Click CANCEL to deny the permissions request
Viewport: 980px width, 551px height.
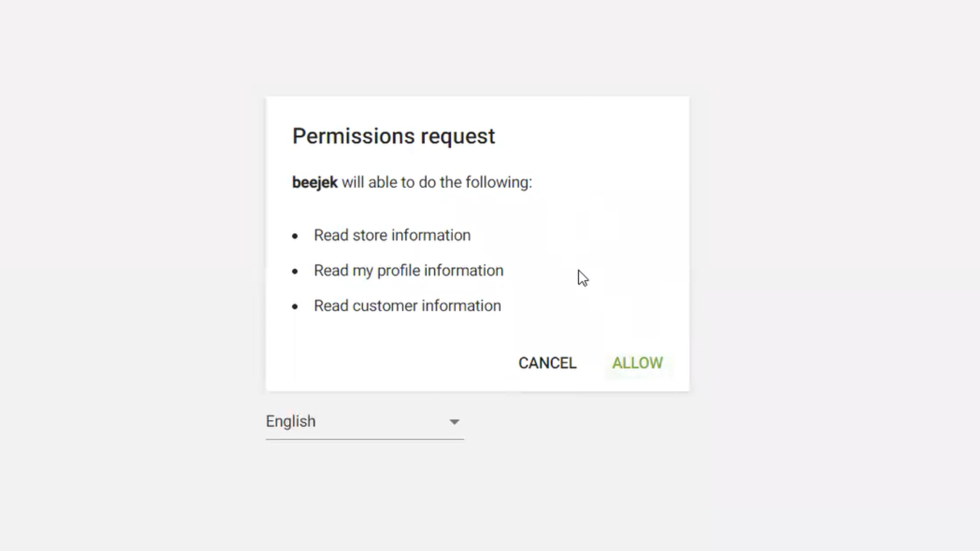[x=547, y=363]
